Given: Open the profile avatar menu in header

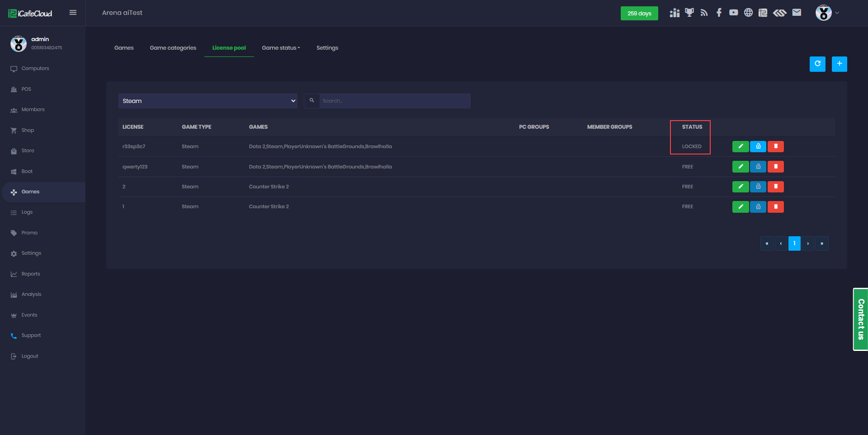Looking at the screenshot, I should click(827, 13).
